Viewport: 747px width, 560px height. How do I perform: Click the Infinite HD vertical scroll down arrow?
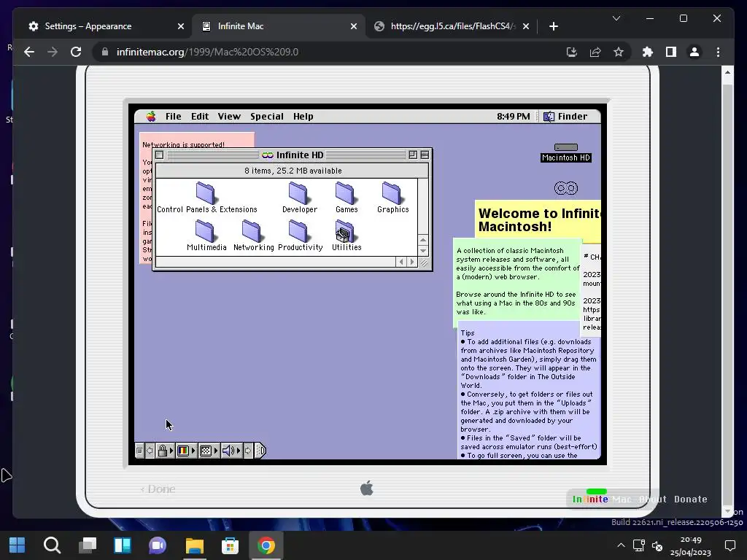(x=423, y=251)
